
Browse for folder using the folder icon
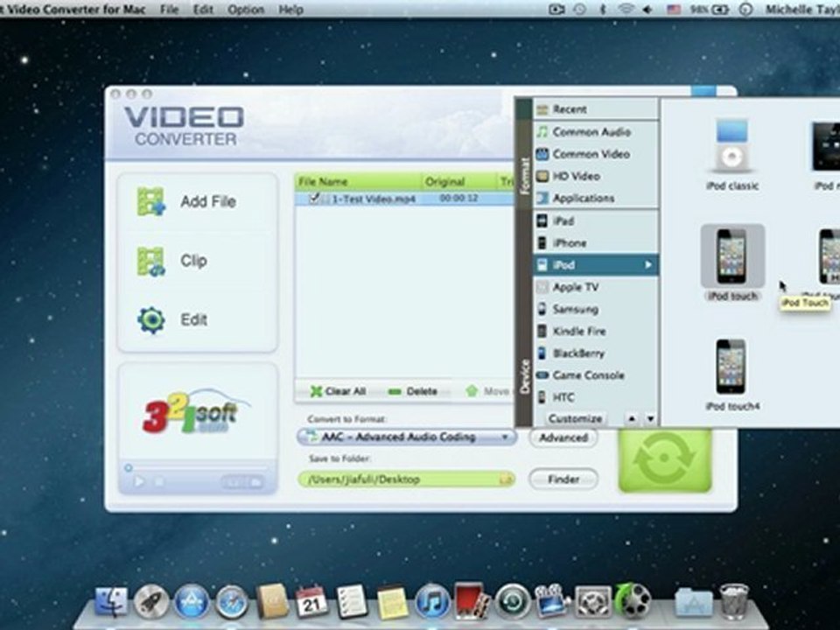506,479
